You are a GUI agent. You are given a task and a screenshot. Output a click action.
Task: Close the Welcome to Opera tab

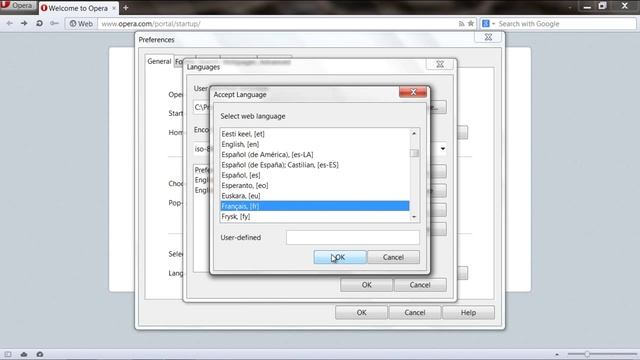[114, 8]
